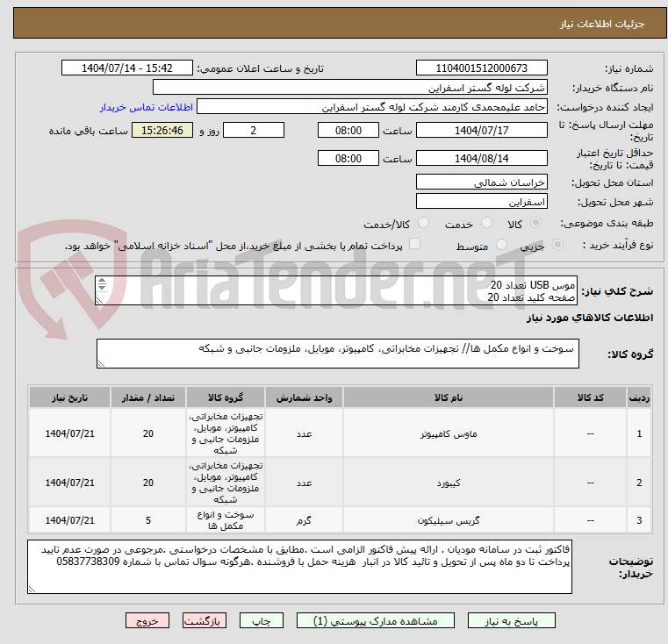Click the واحد شمارش column header

point(304,397)
